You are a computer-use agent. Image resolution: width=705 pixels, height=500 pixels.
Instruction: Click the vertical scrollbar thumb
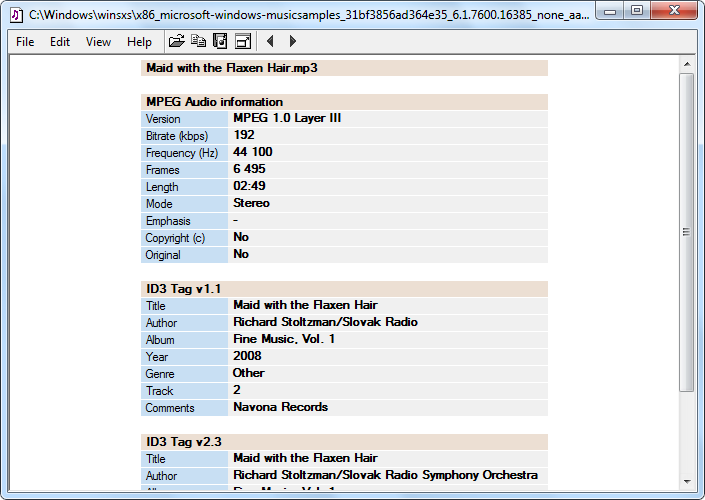click(687, 232)
